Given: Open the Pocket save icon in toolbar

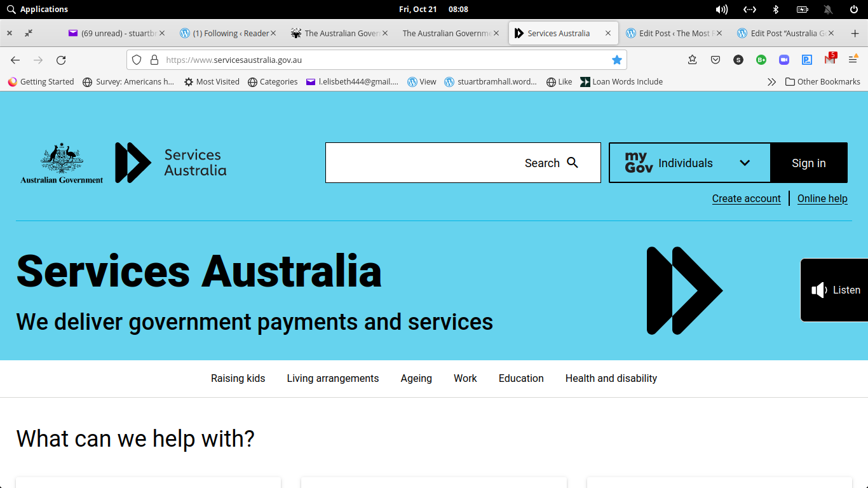Looking at the screenshot, I should click(x=715, y=60).
